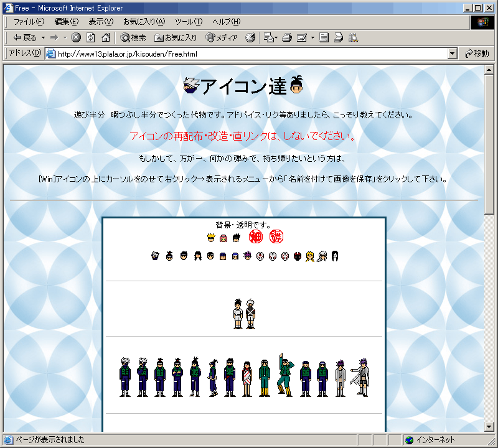Go to the home page icon

pyautogui.click(x=106, y=38)
